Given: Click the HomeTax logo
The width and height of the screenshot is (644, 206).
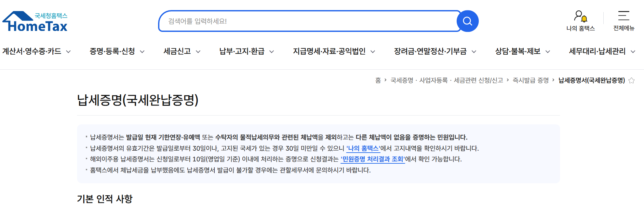Looking at the screenshot, I should pyautogui.click(x=34, y=21).
